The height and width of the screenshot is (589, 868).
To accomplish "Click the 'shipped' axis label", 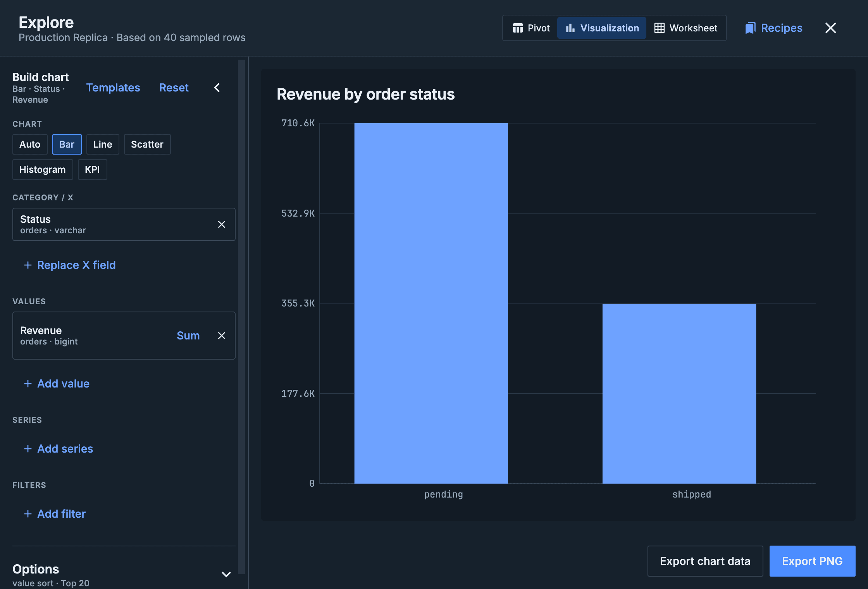I will pyautogui.click(x=691, y=494).
